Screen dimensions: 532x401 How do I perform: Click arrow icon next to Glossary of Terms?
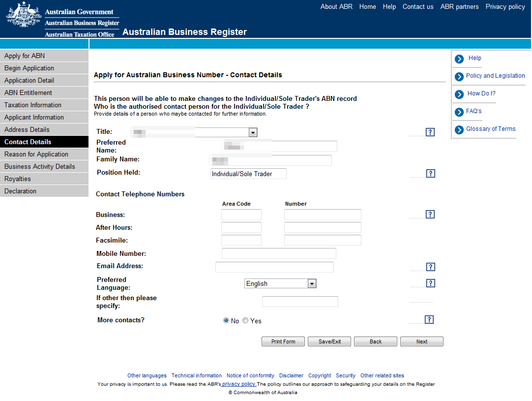click(x=459, y=130)
